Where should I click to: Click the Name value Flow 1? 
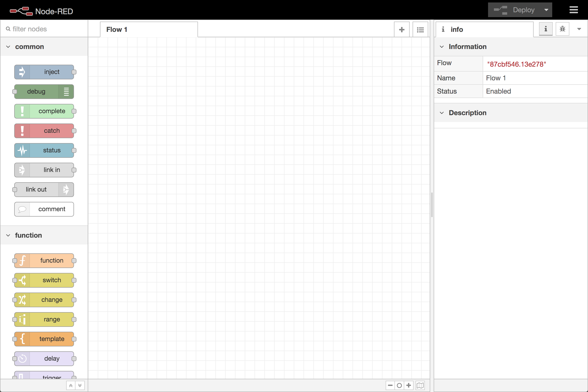click(496, 78)
